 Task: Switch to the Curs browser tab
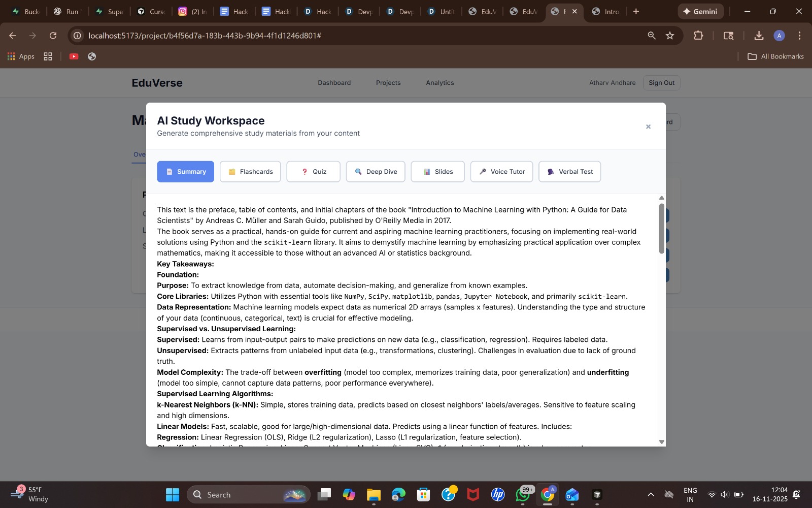151,11
